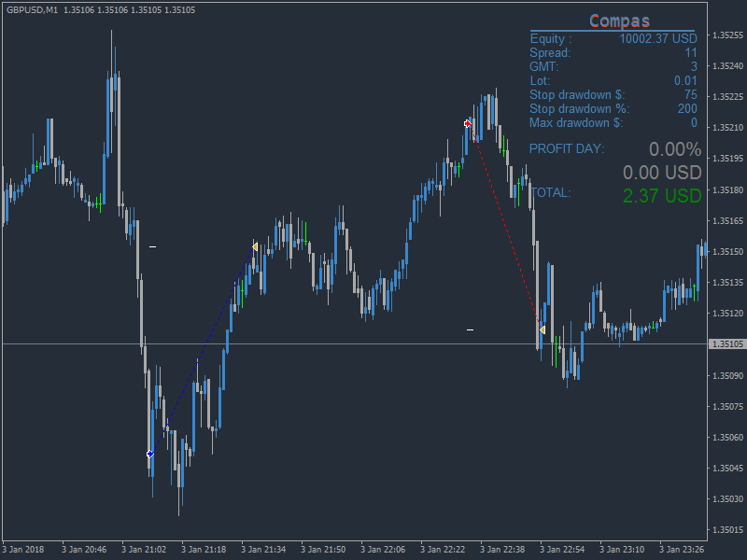
Task: Click the white dash marker near 22:38
Action: pos(471,329)
